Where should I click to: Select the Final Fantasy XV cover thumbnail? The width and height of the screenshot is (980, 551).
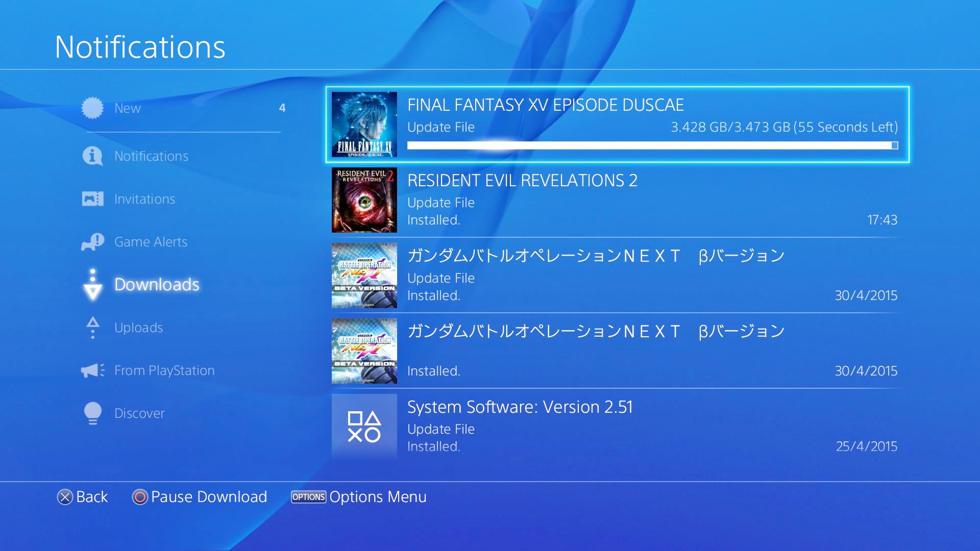point(364,124)
